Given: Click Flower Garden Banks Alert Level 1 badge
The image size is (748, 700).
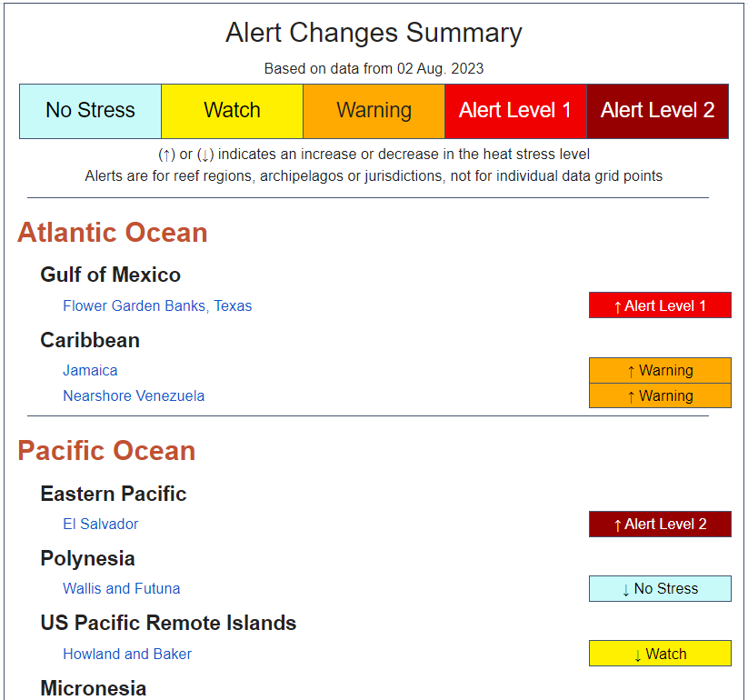Looking at the screenshot, I should [660, 305].
